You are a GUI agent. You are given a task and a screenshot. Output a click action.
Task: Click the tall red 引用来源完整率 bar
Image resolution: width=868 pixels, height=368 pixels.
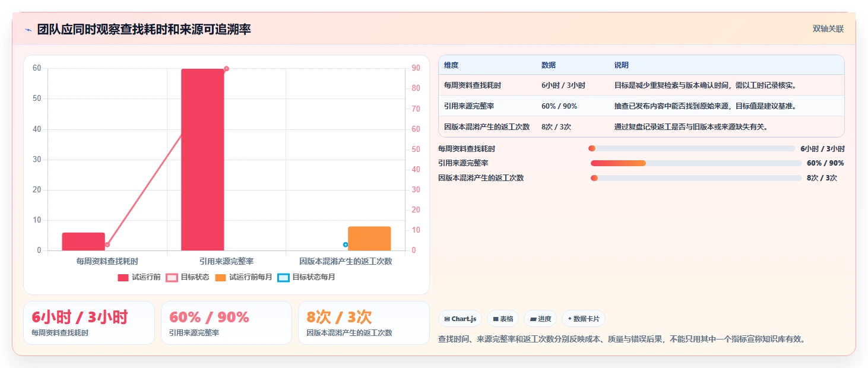pos(202,160)
